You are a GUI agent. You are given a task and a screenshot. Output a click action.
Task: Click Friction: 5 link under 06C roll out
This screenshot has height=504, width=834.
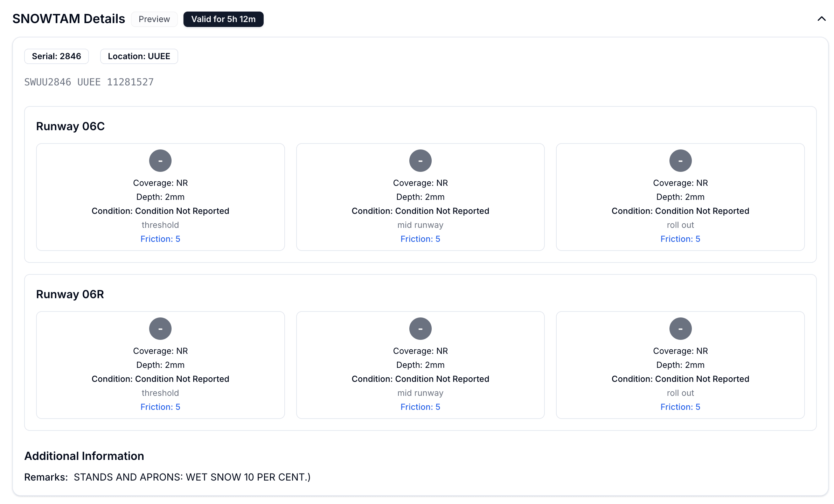click(680, 239)
